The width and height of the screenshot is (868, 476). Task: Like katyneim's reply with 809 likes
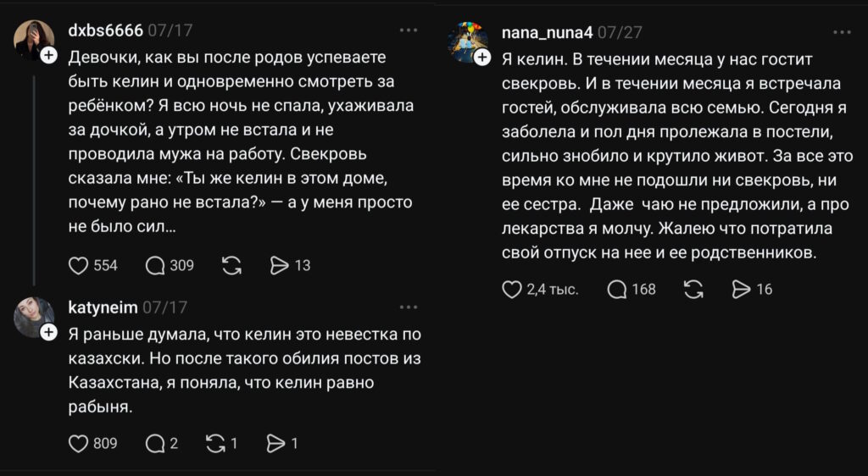pos(79,443)
